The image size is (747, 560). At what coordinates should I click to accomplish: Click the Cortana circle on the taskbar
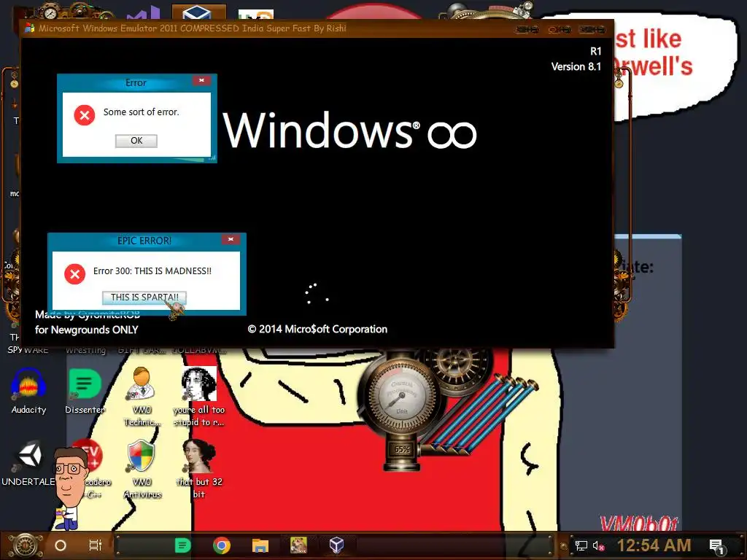(x=61, y=545)
